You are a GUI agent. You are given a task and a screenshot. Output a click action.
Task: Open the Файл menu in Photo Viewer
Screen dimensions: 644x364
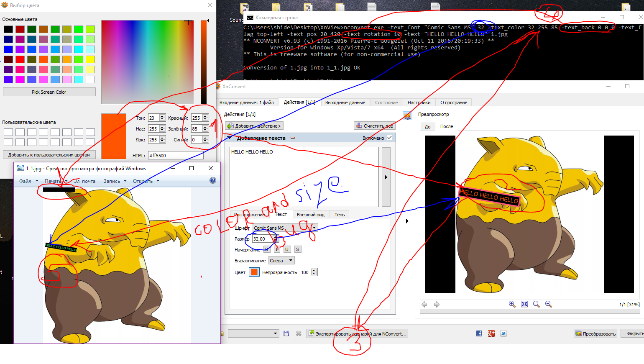pos(28,181)
